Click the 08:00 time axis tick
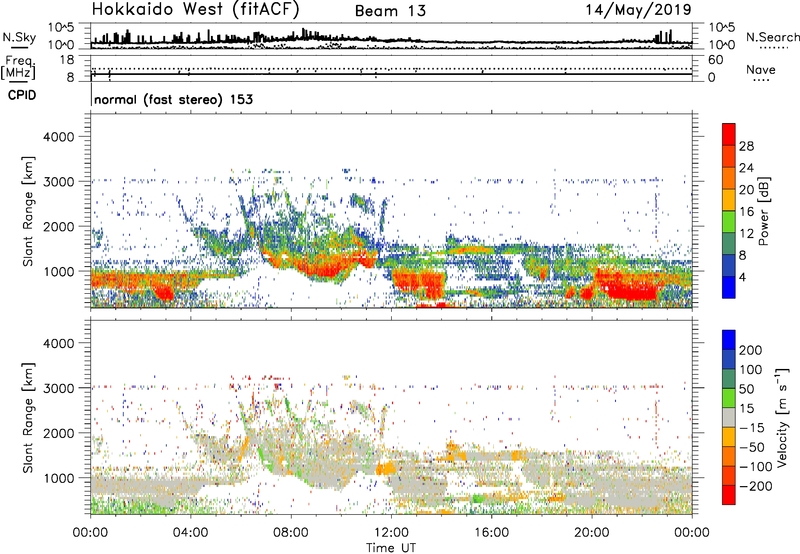 [x=291, y=531]
